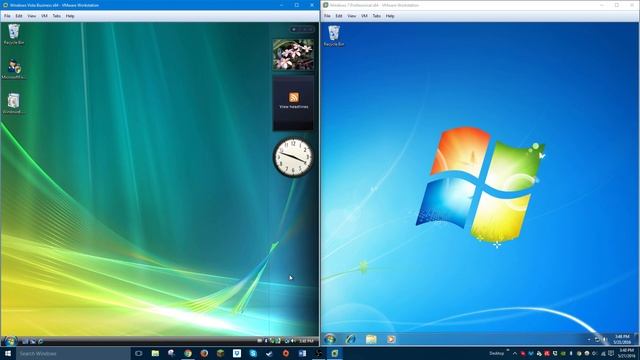
Task: Click the Vista tray volume speaker icon
Action: point(293,341)
